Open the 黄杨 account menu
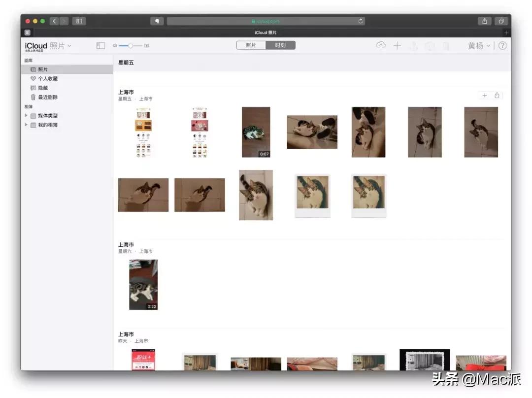Screen dimensions: 532x398 tap(479, 45)
